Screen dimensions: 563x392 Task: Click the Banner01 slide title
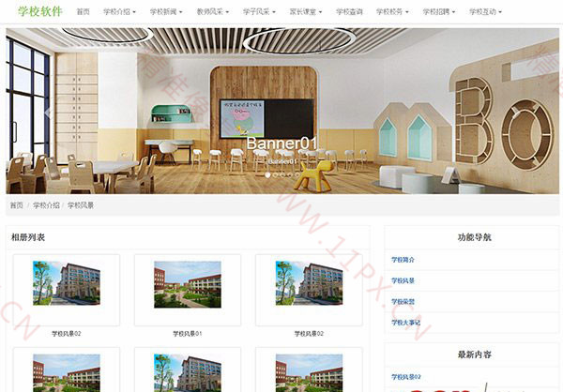281,143
